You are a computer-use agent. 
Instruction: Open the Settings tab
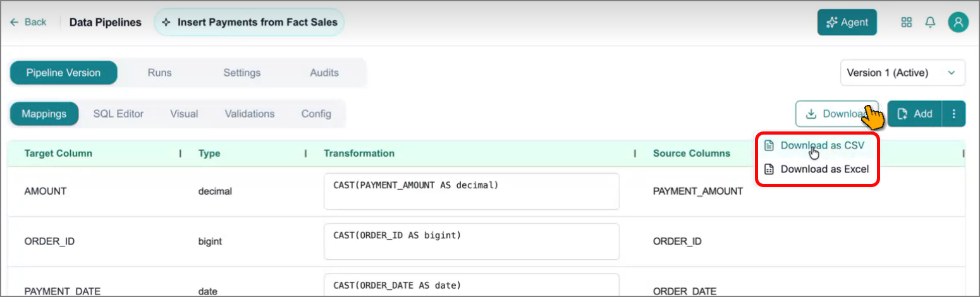(x=242, y=73)
